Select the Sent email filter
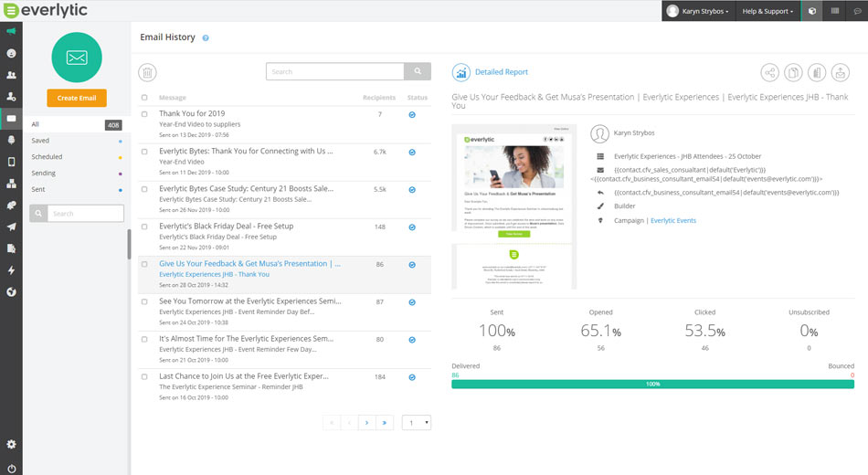The image size is (868, 475). 40,189
